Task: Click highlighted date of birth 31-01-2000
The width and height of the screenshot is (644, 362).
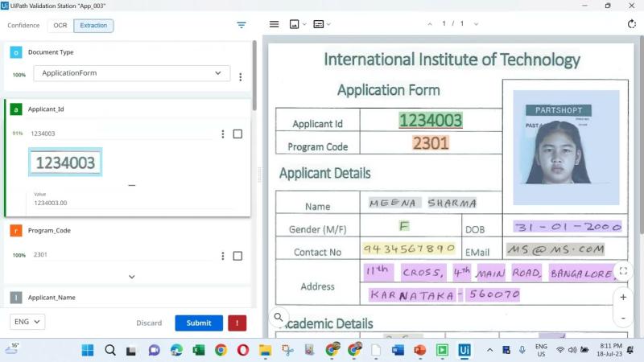Action: 568,227
